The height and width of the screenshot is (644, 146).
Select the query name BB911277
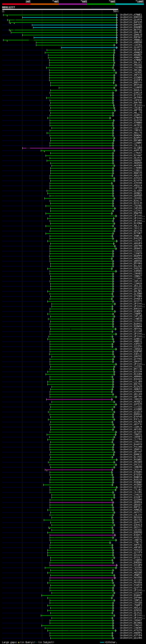point(8,7)
